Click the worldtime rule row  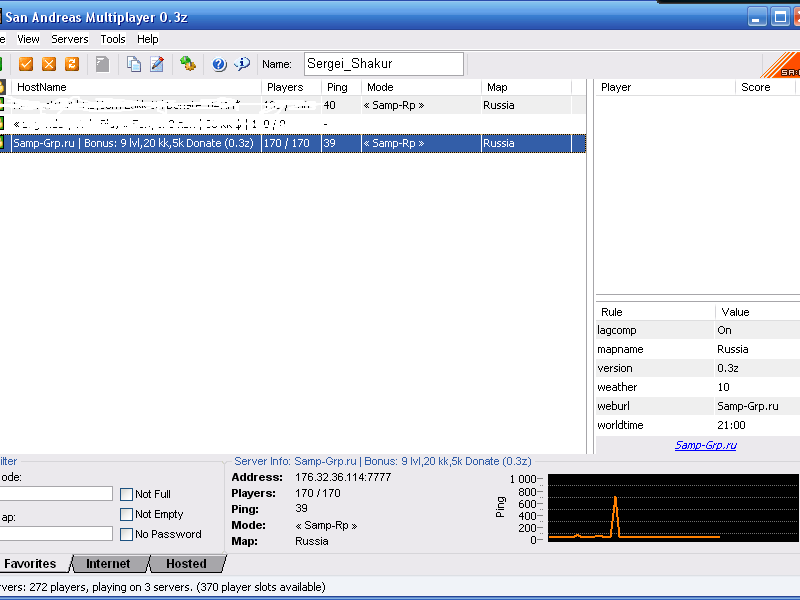coord(698,425)
